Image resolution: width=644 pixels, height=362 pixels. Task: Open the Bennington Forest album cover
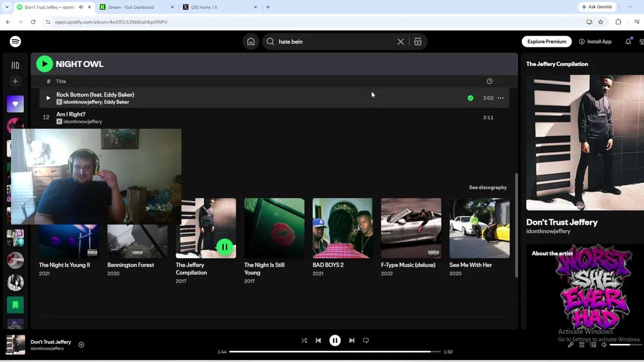click(x=137, y=241)
